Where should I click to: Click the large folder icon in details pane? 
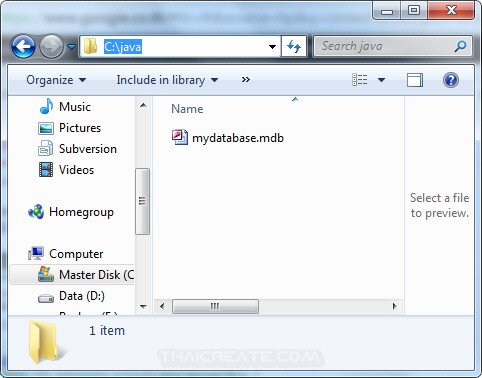[x=45, y=342]
